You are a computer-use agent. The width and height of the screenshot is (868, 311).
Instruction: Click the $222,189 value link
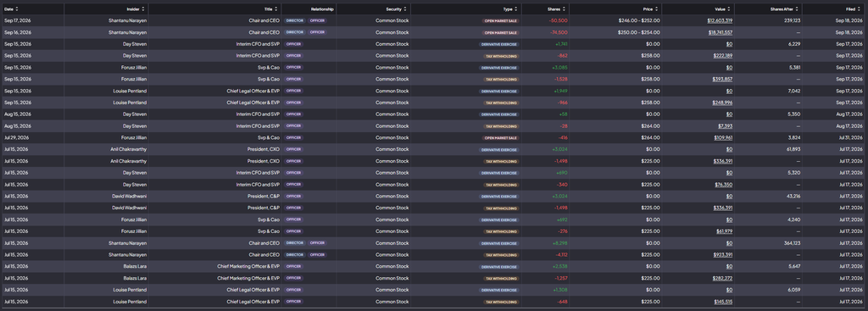723,55
